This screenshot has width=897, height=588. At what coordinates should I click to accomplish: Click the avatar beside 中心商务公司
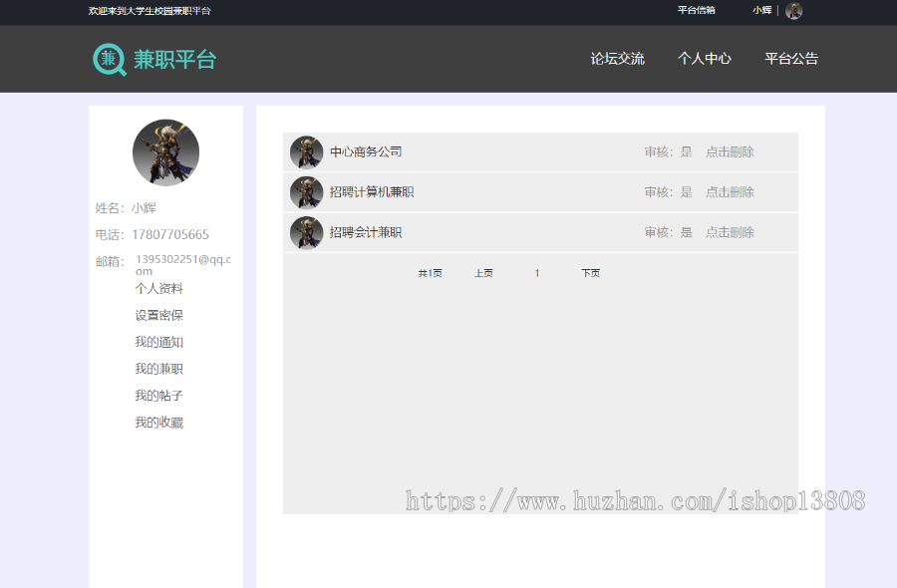coord(306,152)
